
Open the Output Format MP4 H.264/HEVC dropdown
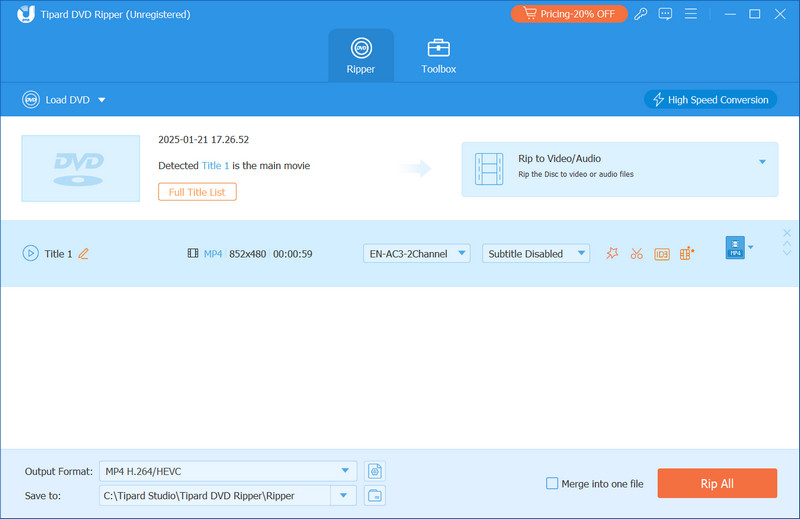(228, 471)
